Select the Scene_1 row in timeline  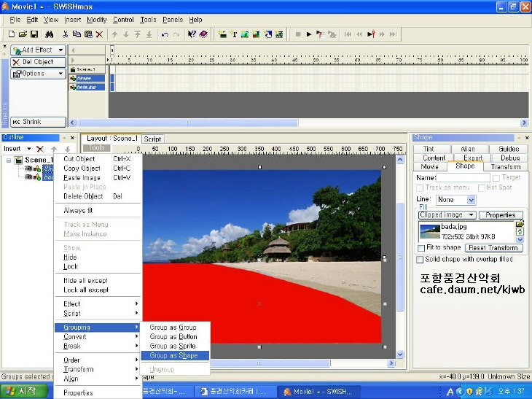tap(87, 69)
